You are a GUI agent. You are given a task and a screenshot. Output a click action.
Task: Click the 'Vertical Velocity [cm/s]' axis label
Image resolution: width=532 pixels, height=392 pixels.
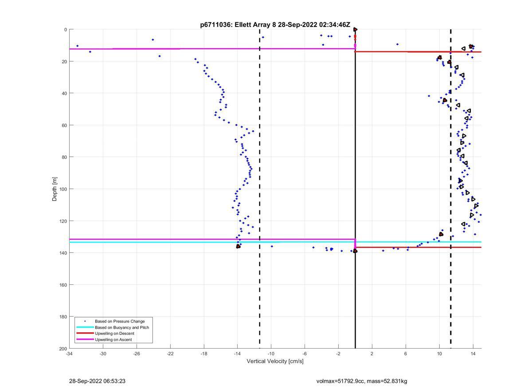coord(275,361)
